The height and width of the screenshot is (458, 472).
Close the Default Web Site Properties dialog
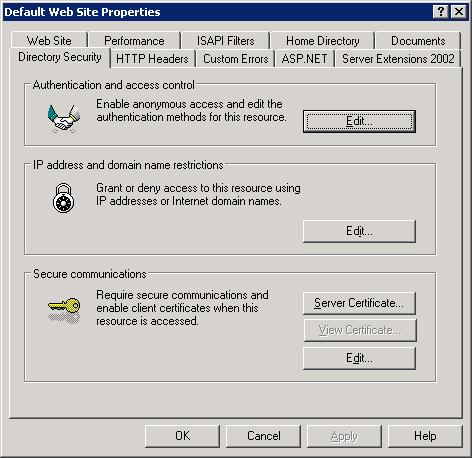coord(459,12)
